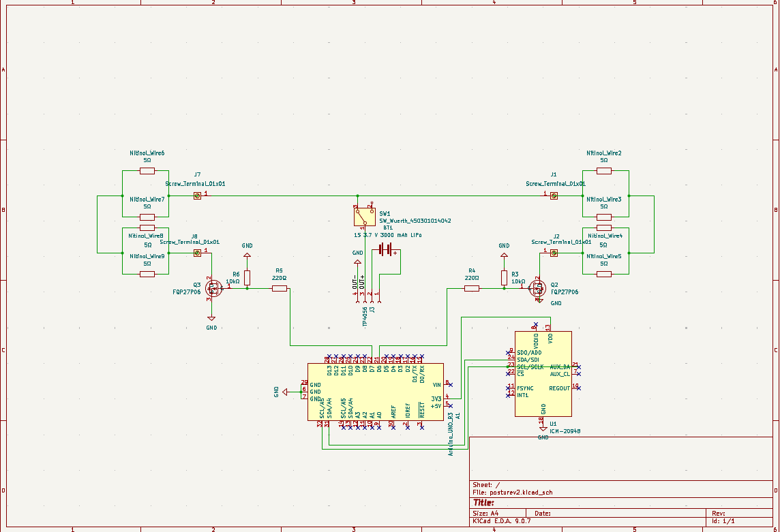Image resolution: width=780 pixels, height=532 pixels.
Task: Click the J2 screw terminal symbol
Action: tap(554, 253)
